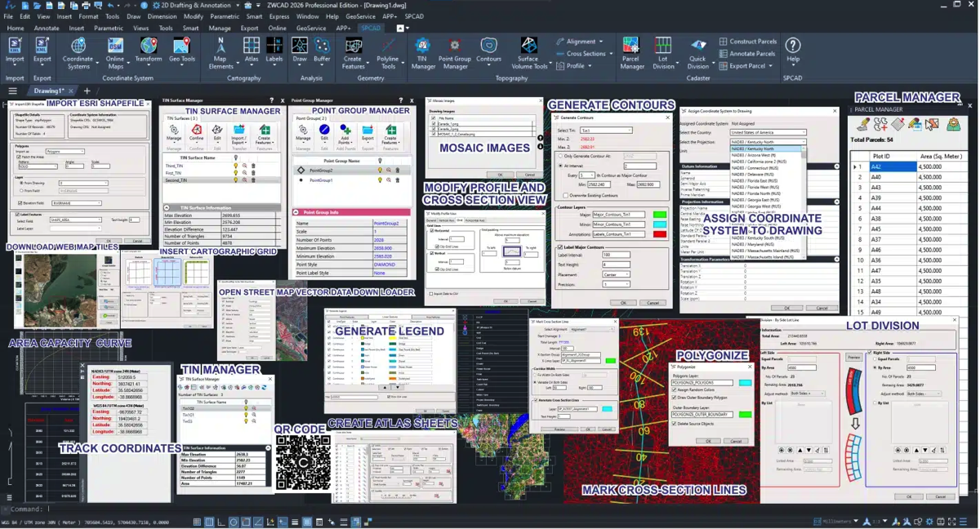Open Surface Volume Tools in ribbon
The height and width of the screenshot is (529, 980).
(x=529, y=51)
